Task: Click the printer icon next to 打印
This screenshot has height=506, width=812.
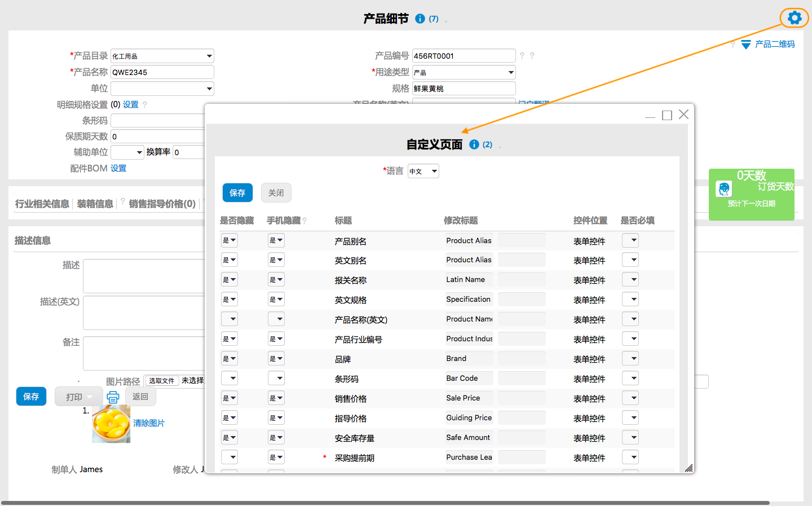Action: click(x=113, y=397)
